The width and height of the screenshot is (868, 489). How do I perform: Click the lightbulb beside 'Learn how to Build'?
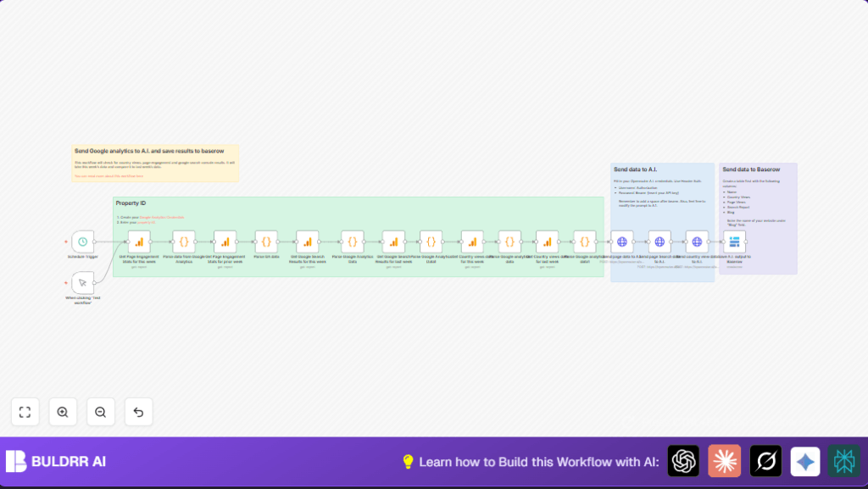(408, 462)
